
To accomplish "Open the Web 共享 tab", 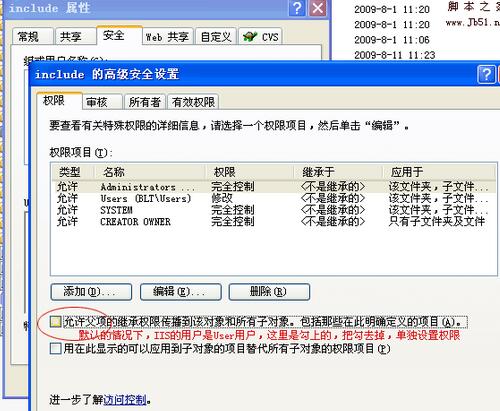I will (x=167, y=36).
